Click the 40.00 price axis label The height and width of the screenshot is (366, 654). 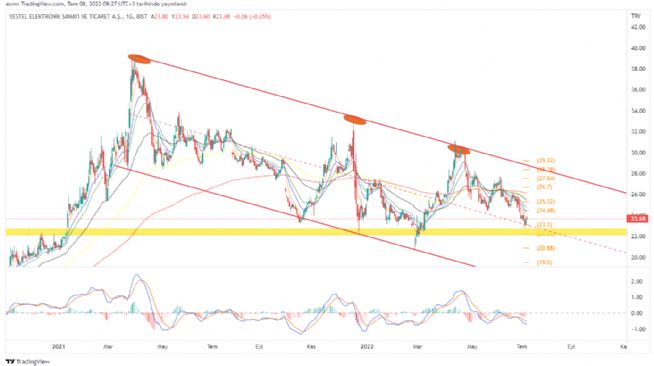pyautogui.click(x=639, y=48)
